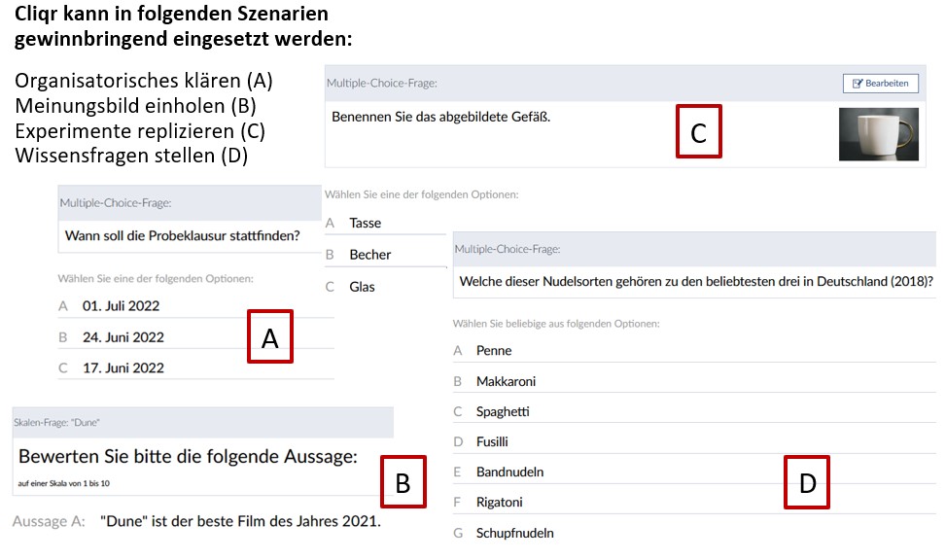Click the red box labeled C
This screenshot has width=946, height=560.
698,132
